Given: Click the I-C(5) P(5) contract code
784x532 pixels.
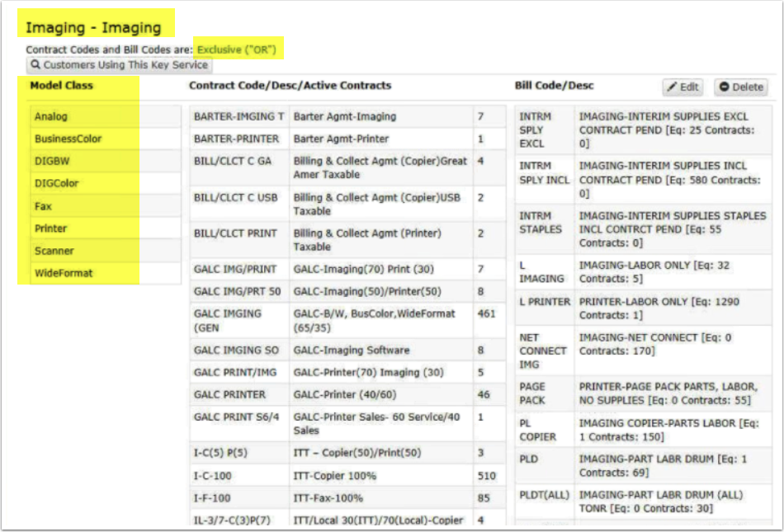Looking at the screenshot, I should 220,453.
